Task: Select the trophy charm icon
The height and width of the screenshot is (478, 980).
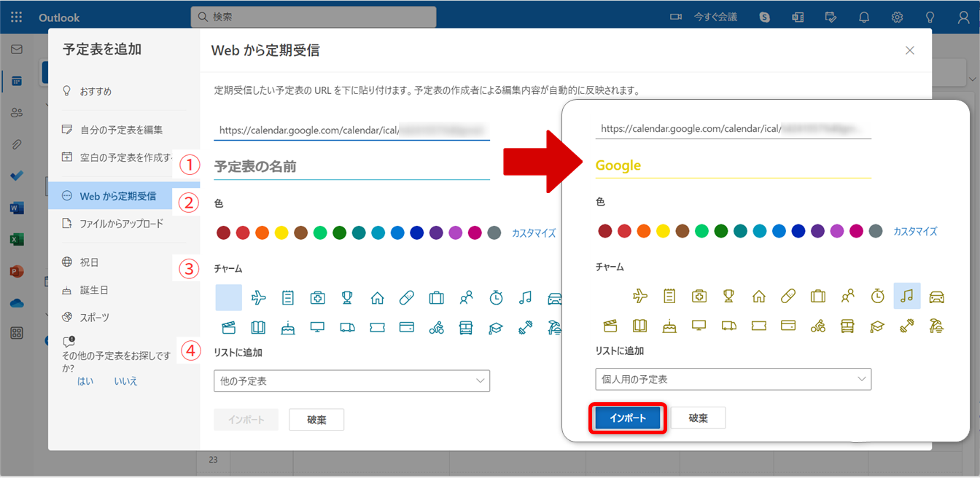Action: [x=347, y=297]
